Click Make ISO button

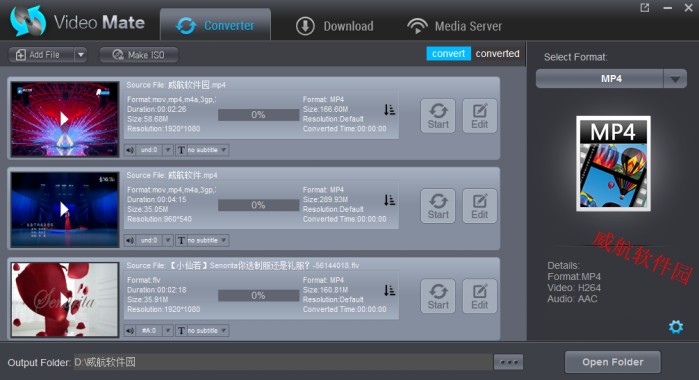[x=139, y=55]
